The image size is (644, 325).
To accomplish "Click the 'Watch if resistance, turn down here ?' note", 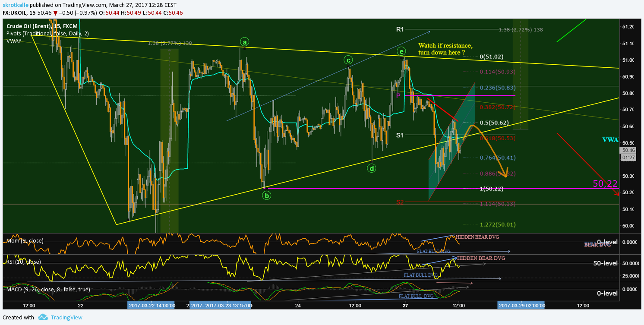I will click(445, 49).
